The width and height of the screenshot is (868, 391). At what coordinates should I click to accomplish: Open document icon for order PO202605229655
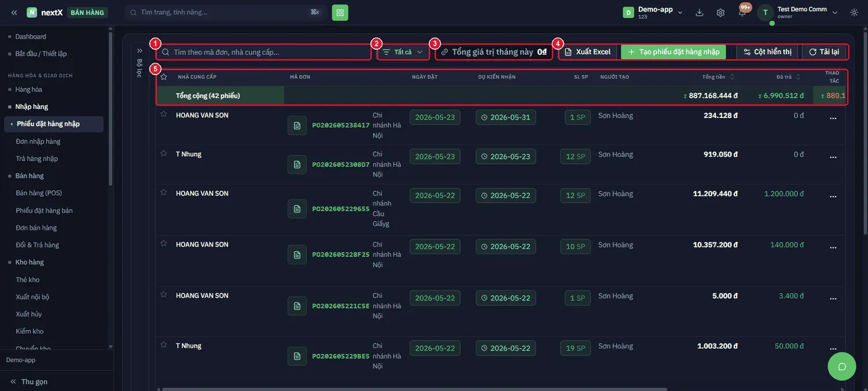tap(297, 209)
